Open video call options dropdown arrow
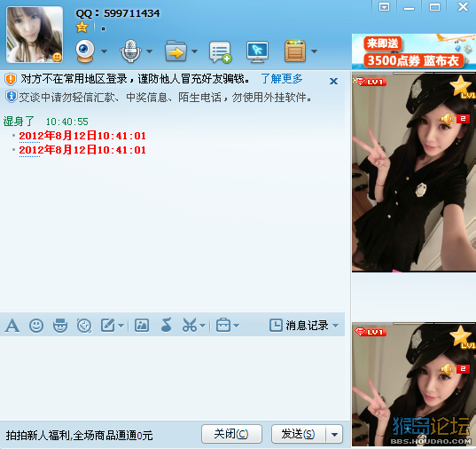Image resolution: width=476 pixels, height=449 pixels. [104, 51]
